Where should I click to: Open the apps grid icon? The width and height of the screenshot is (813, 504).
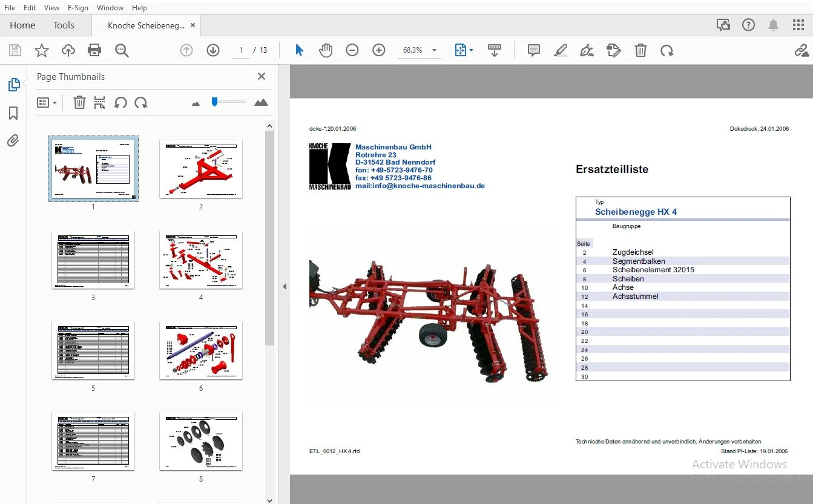798,25
